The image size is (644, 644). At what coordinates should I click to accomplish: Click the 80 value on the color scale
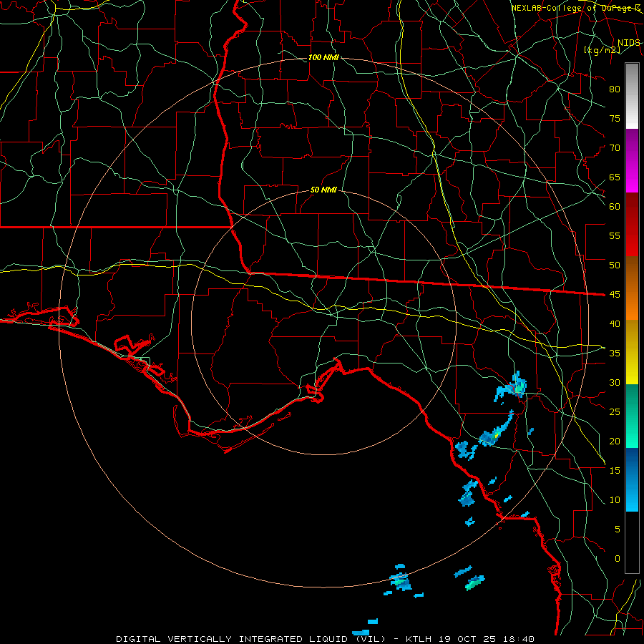pos(615,89)
